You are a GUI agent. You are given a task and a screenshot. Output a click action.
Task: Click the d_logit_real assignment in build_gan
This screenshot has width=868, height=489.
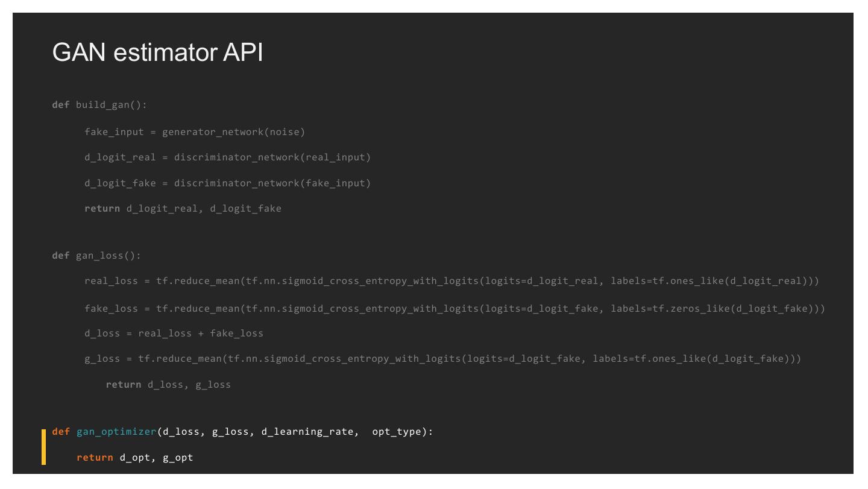[x=227, y=157]
